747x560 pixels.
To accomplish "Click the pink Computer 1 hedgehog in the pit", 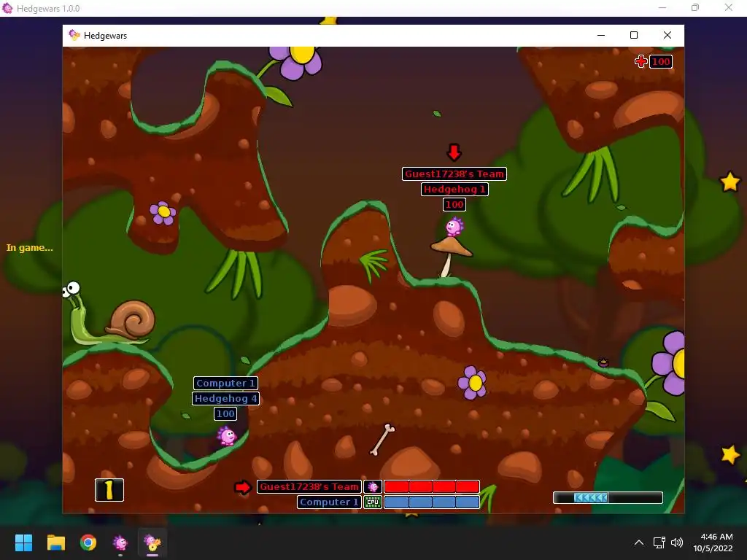I will click(x=227, y=436).
